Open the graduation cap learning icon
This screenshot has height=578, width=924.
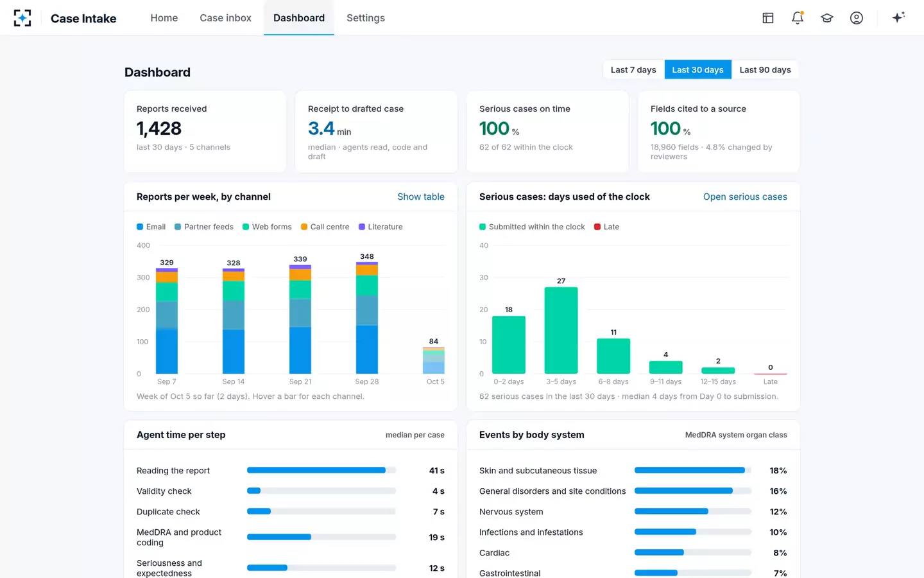(x=827, y=18)
